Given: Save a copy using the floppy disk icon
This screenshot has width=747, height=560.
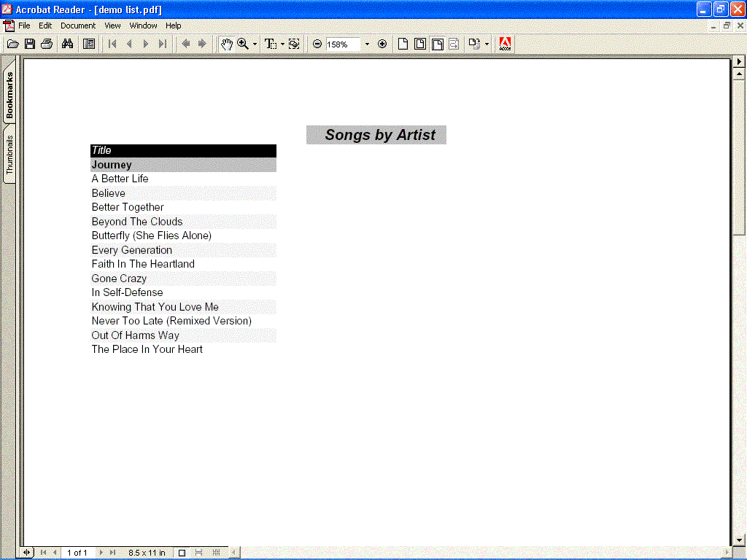Looking at the screenshot, I should click(x=30, y=44).
